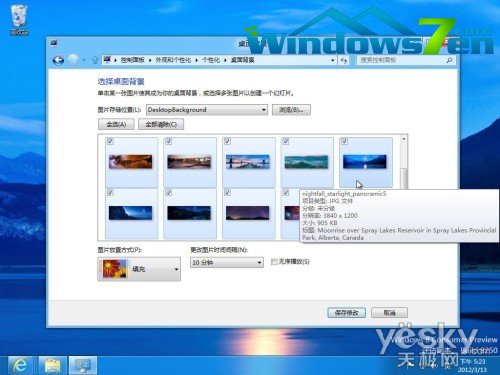Expand the arrow after 外观和个性化 breadcrumb
This screenshot has height=375, width=500.
(196, 60)
